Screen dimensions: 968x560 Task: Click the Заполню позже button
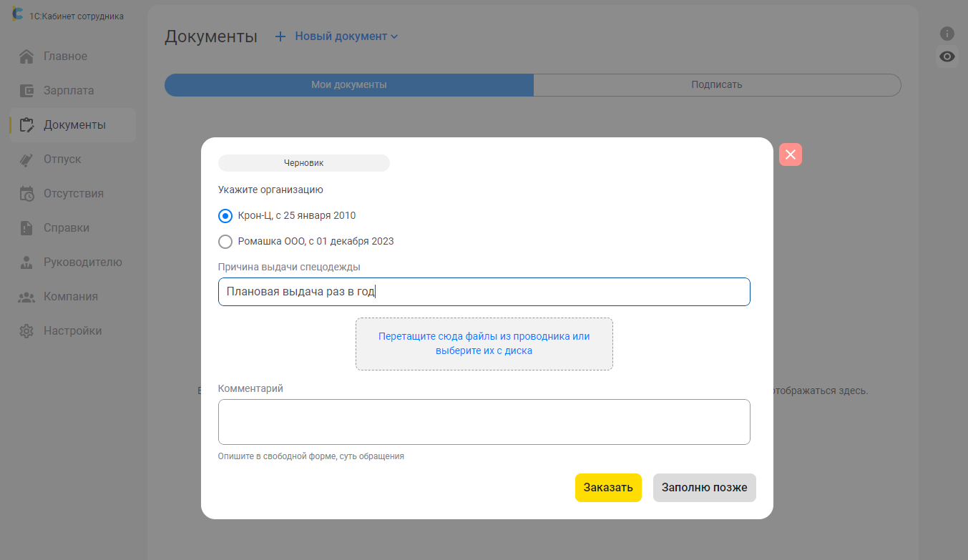point(704,488)
